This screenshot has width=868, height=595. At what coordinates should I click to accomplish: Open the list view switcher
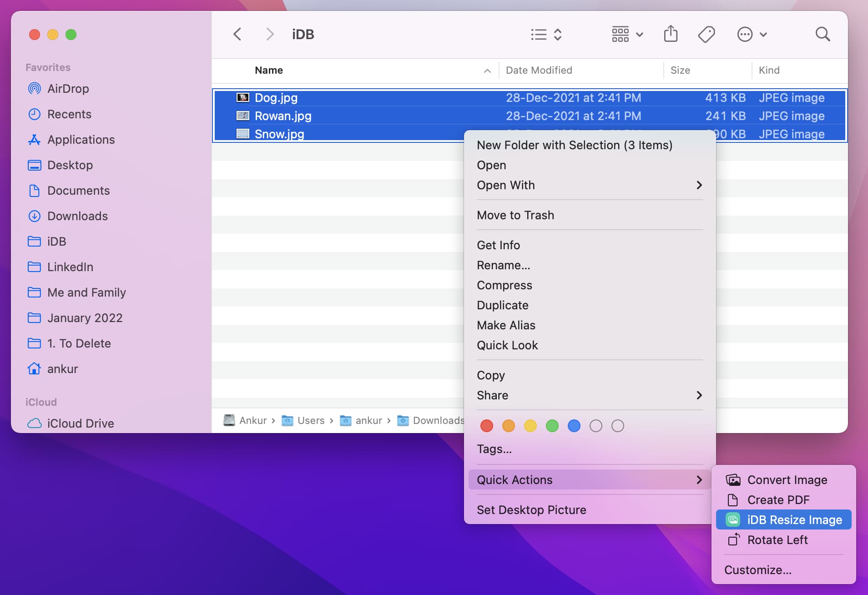546,35
